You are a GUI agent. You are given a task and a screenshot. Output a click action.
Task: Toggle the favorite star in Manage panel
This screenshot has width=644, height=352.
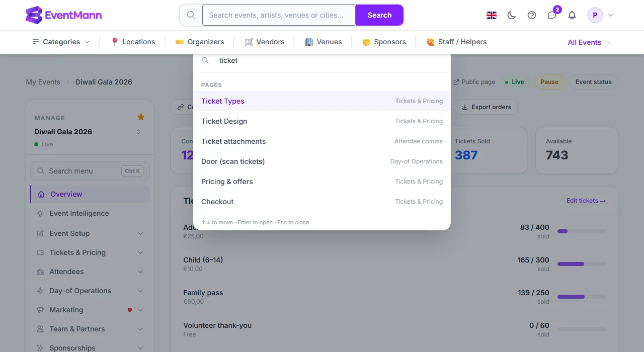pyautogui.click(x=141, y=117)
